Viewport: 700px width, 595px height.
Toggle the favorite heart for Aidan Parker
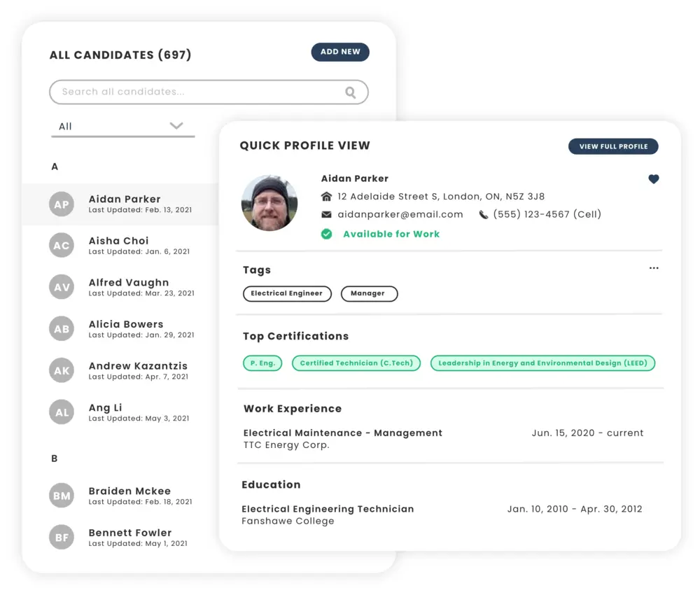654,179
